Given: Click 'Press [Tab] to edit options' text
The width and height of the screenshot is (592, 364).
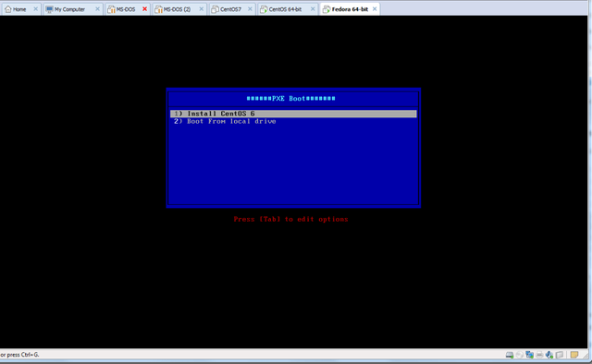Looking at the screenshot, I should [x=290, y=219].
